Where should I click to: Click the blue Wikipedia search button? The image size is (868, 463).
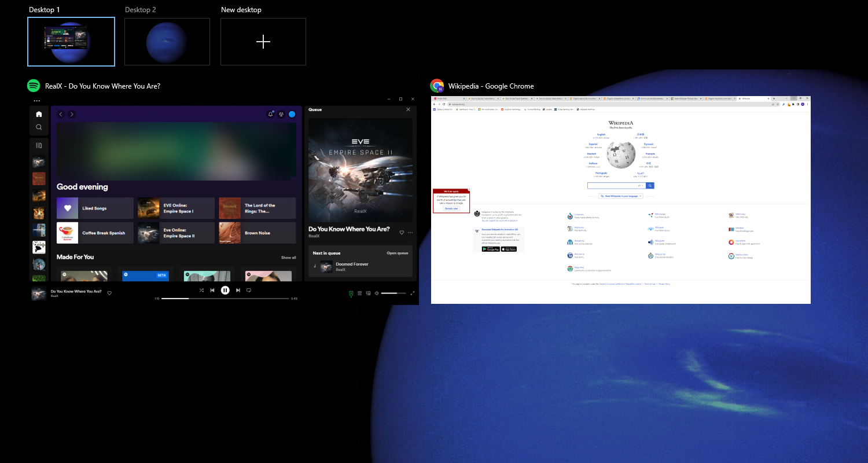click(x=650, y=186)
